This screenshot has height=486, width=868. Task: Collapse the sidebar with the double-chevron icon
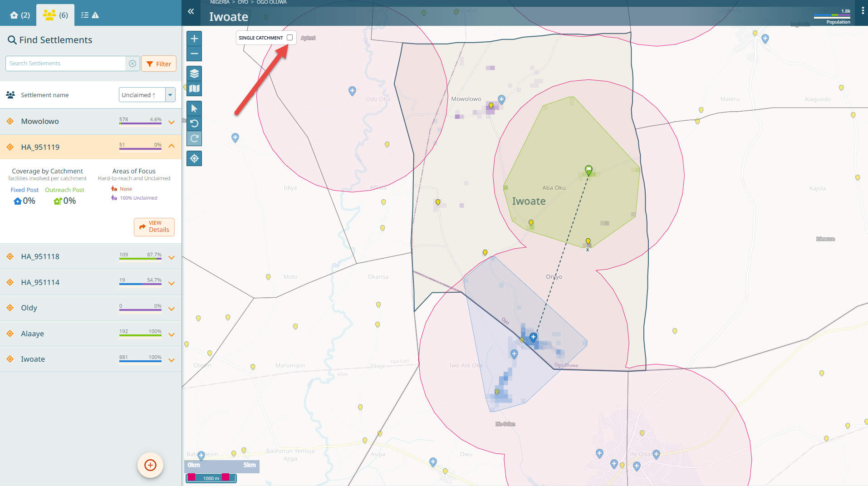191,11
